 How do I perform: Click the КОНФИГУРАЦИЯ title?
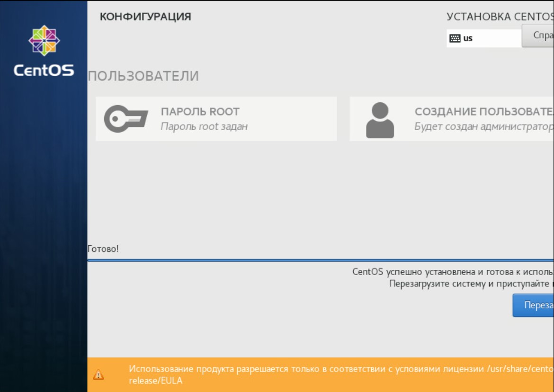(x=145, y=17)
